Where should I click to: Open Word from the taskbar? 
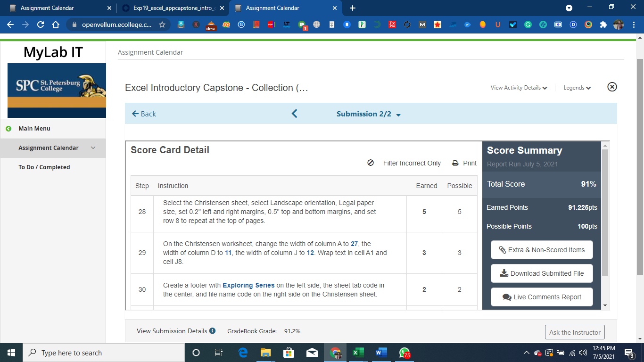tap(381, 353)
